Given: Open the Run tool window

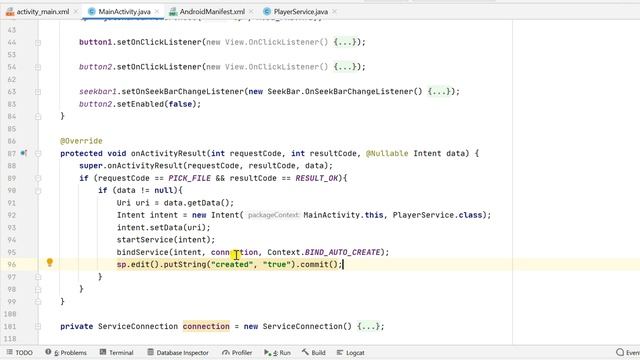Looking at the screenshot, I should pos(278,352).
